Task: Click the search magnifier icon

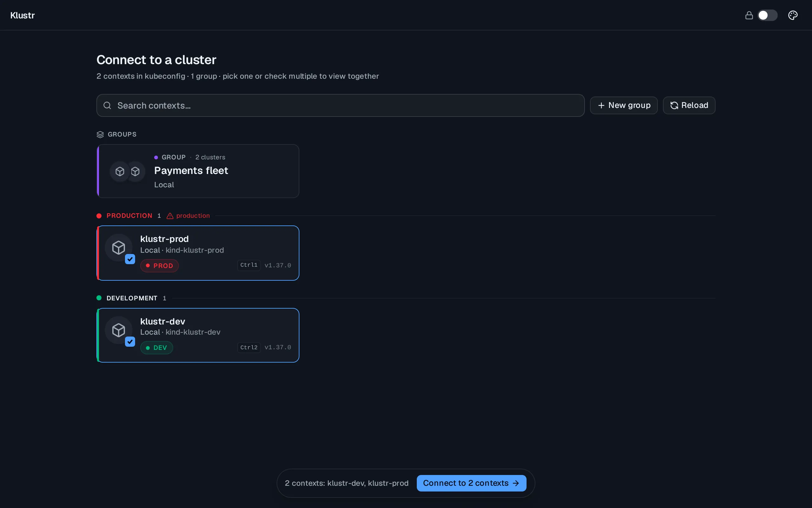Action: tap(107, 105)
